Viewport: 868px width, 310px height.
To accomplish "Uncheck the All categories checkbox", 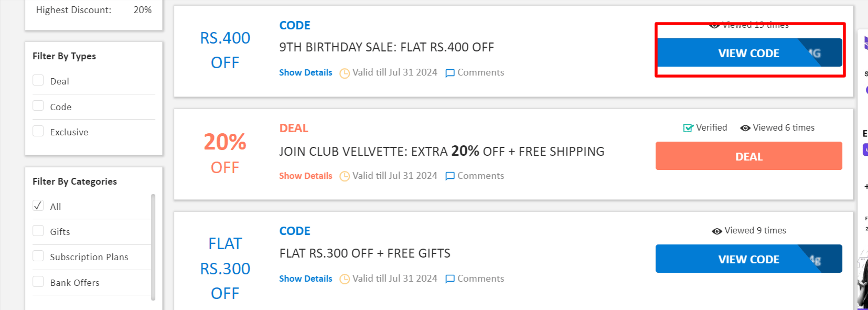I will click(x=38, y=205).
